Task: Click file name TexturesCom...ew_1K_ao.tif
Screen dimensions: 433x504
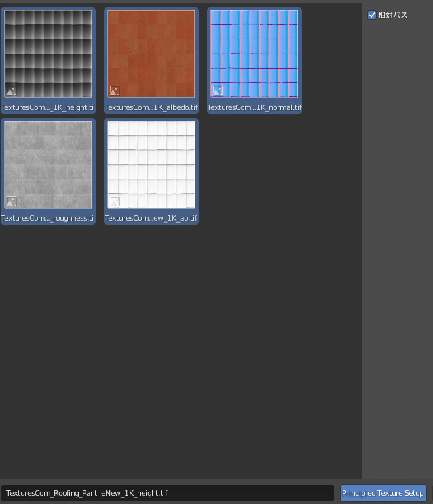Action: [x=151, y=218]
